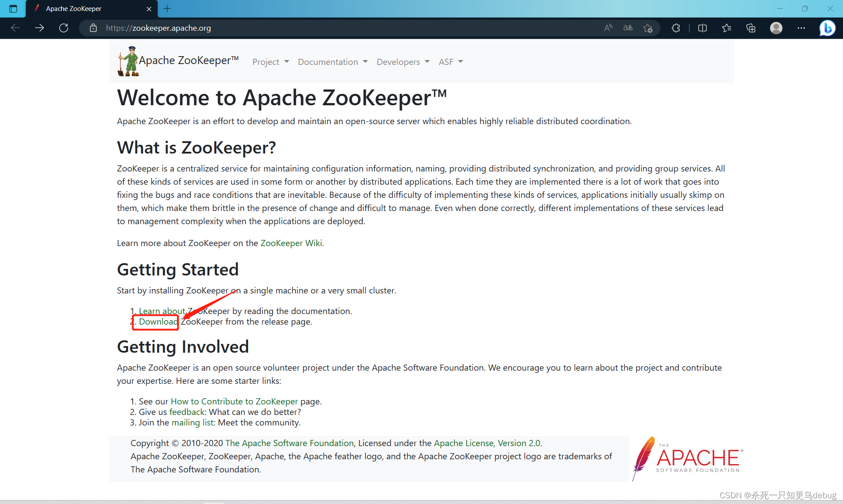Expand the Project dropdown menu

click(270, 61)
